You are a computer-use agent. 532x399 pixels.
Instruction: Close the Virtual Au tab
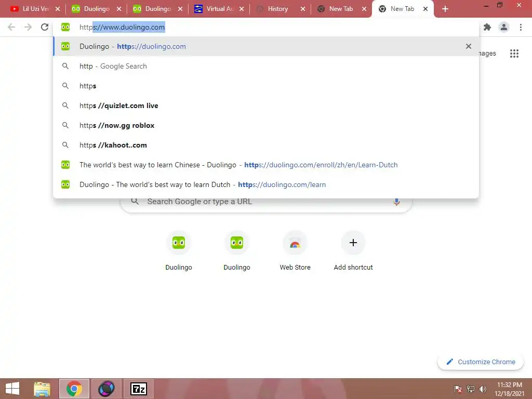pos(241,9)
